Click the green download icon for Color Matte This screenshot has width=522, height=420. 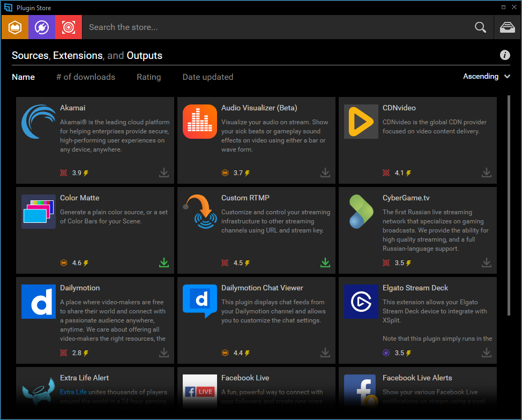point(164,262)
